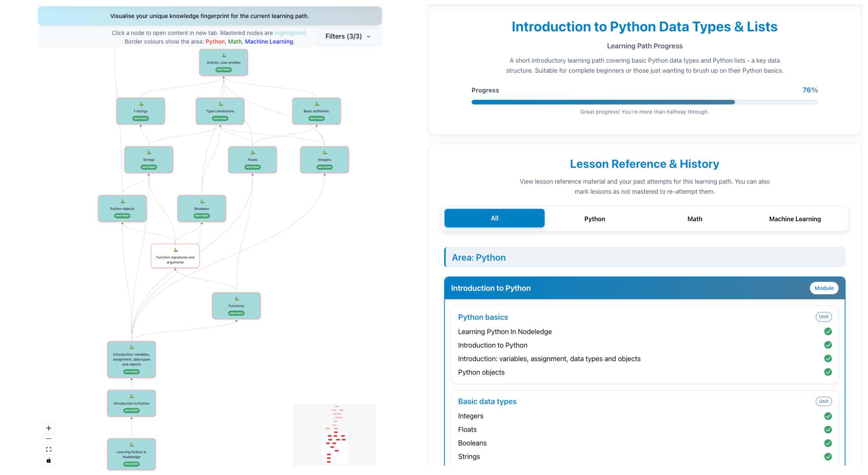Image resolution: width=868 pixels, height=475 pixels.
Task: Click the mastered checkmark next to Integers
Action: coord(828,416)
